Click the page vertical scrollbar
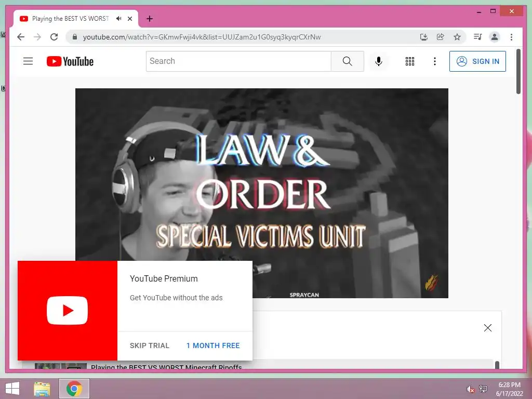Viewport: 532px width, 399px height. (518, 71)
